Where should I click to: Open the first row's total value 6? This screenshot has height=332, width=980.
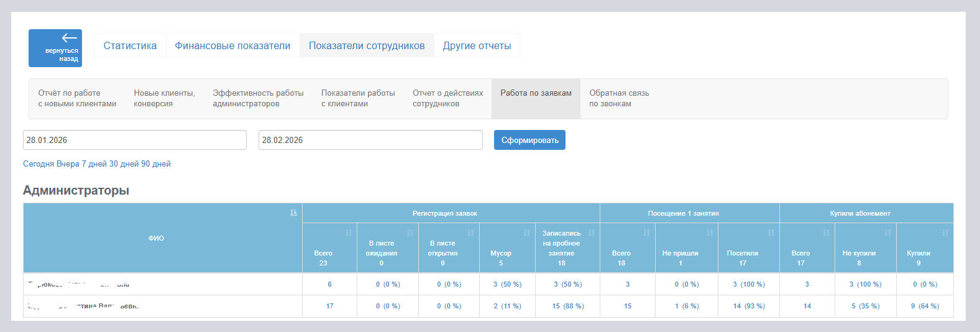point(329,284)
